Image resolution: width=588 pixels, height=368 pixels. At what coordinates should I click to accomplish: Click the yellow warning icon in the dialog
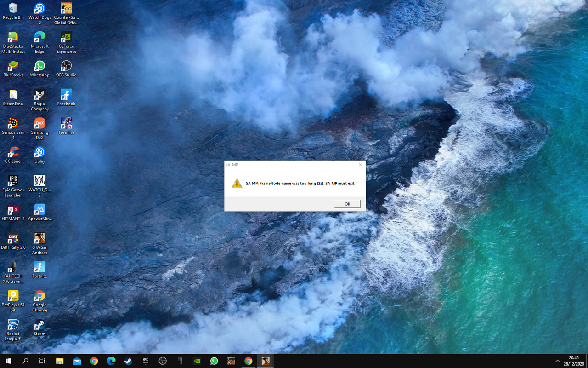coord(237,183)
